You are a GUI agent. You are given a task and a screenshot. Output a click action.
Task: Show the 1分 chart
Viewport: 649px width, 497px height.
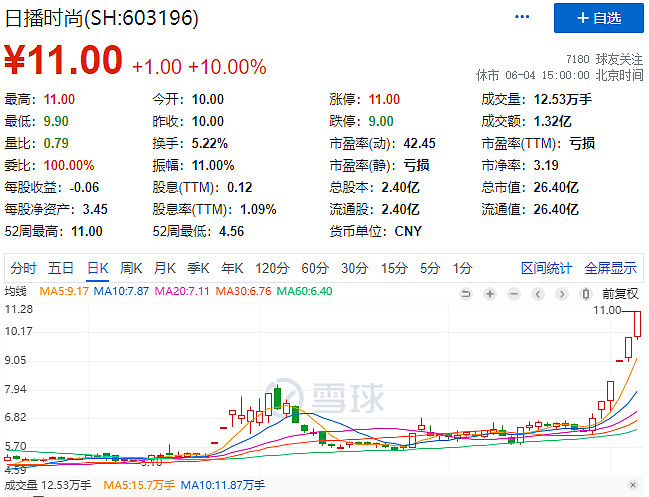462,268
